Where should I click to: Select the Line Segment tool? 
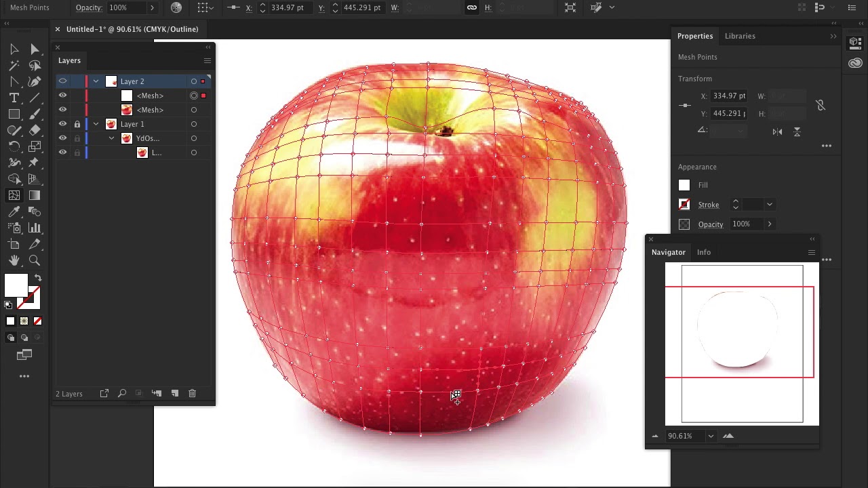[35, 98]
